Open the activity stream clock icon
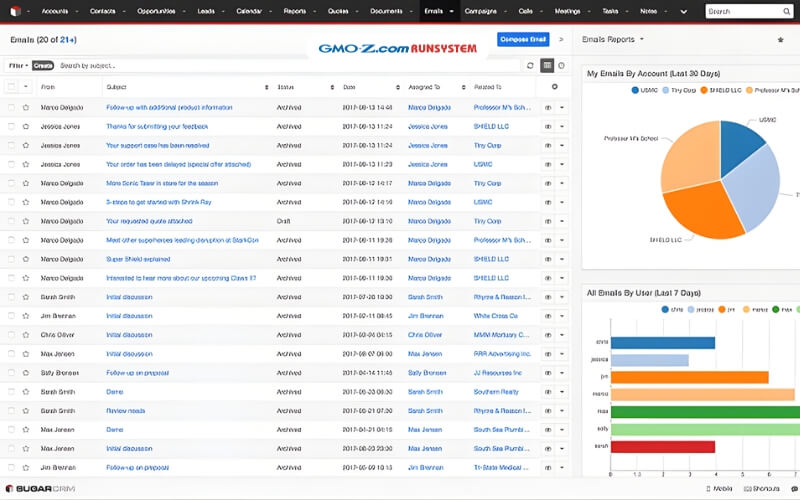 [561, 65]
